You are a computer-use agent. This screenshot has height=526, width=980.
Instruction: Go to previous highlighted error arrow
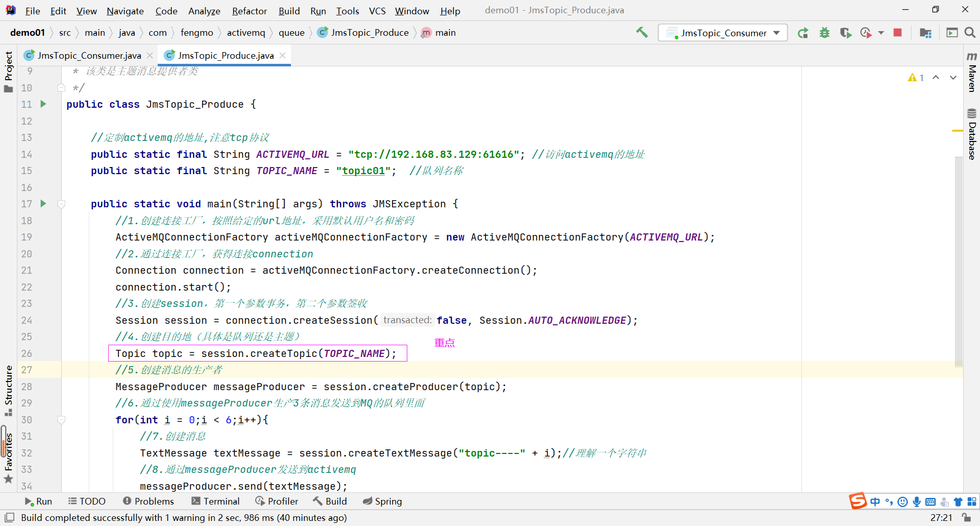936,78
